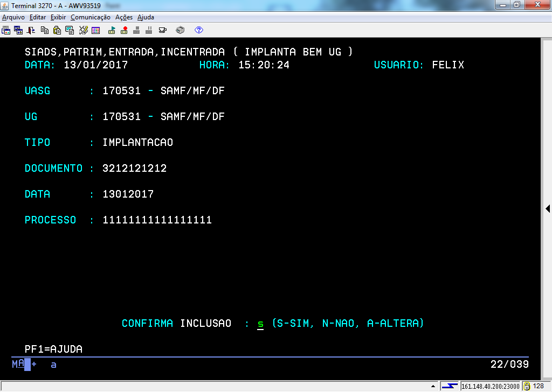Image resolution: width=552 pixels, height=392 pixels.
Task: Click the cursor position 22/039 indicator
Action: click(509, 364)
